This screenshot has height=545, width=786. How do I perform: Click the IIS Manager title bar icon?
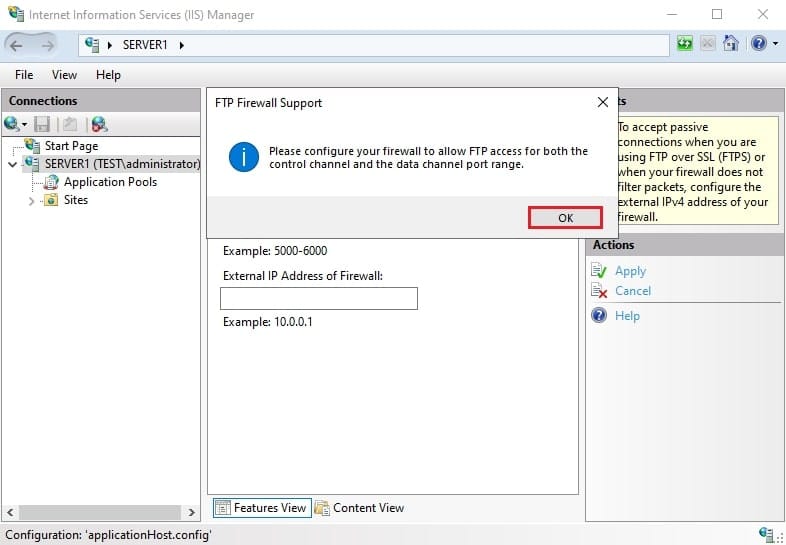tap(16, 14)
